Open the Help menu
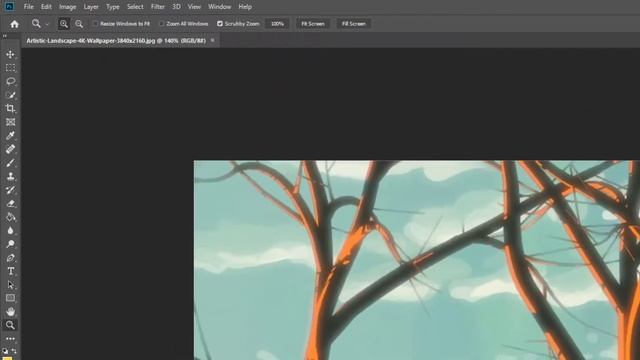Viewport: 640px width, 360px height. tap(245, 7)
